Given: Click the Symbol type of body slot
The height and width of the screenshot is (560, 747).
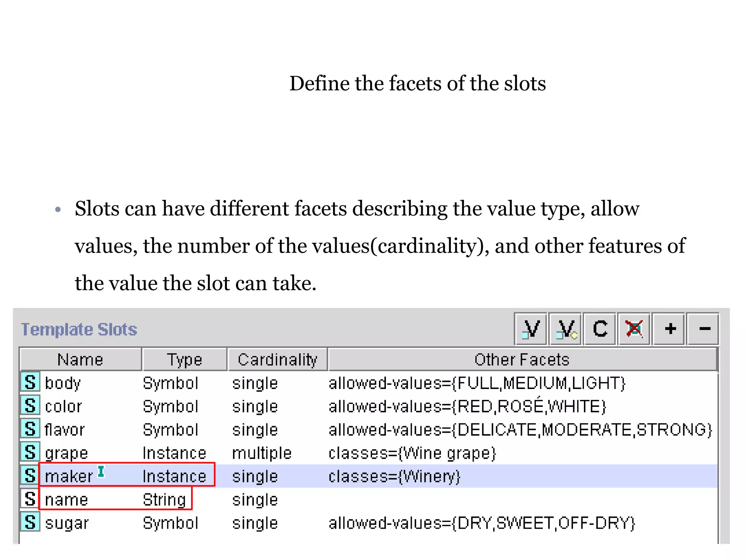Looking at the screenshot, I should 171,384.
